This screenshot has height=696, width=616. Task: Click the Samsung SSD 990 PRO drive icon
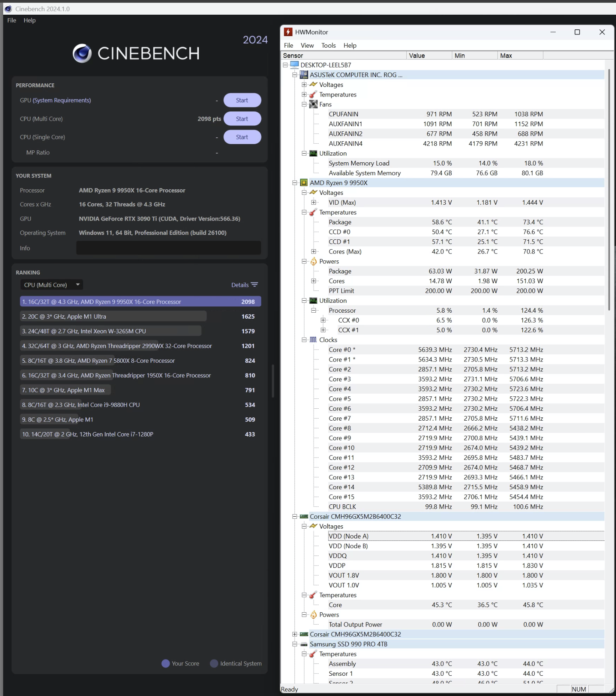(304, 644)
